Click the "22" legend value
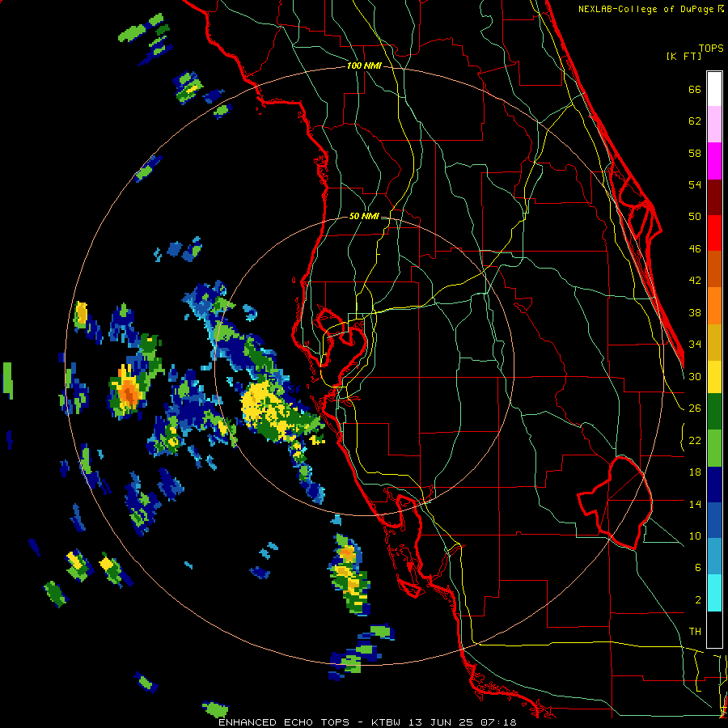 (695, 440)
